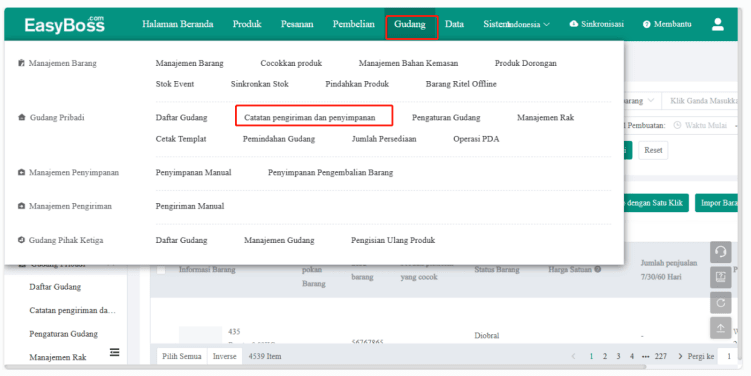The height and width of the screenshot is (376, 751).
Task: Click the Pergi ke page input
Action: click(x=728, y=356)
